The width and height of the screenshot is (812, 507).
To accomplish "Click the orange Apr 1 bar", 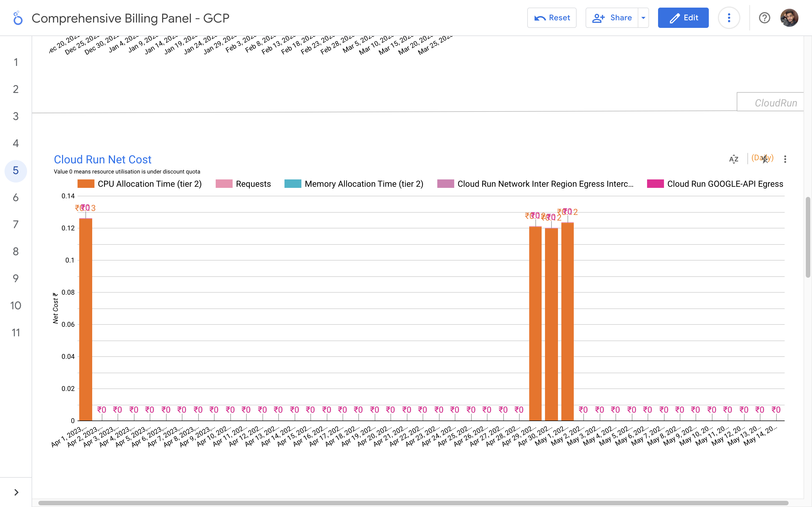I will tap(85, 319).
